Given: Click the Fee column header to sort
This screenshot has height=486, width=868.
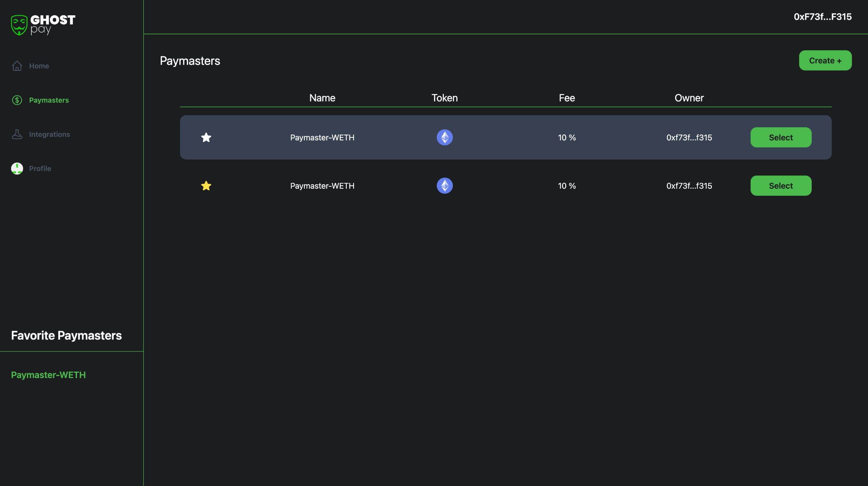Looking at the screenshot, I should (x=567, y=97).
